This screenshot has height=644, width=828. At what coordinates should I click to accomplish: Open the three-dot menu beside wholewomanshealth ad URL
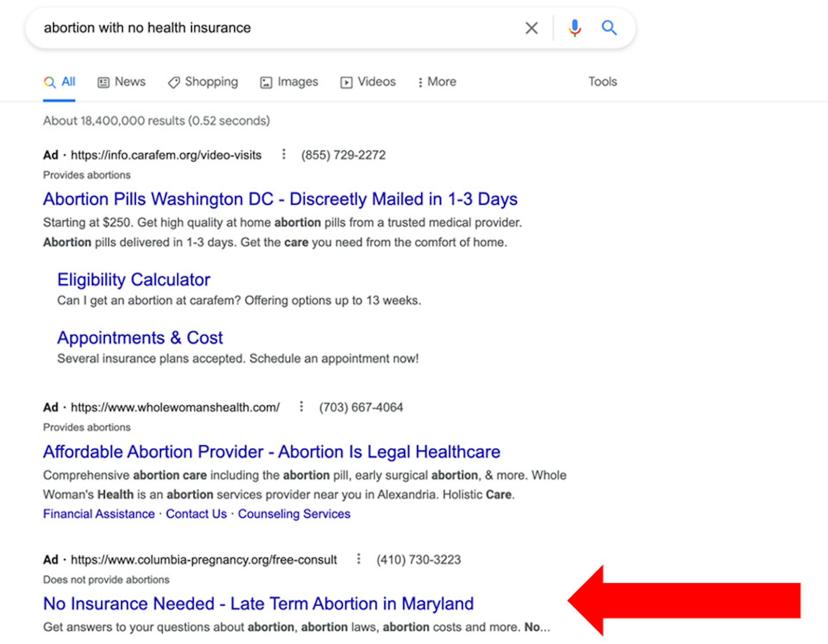click(x=301, y=407)
